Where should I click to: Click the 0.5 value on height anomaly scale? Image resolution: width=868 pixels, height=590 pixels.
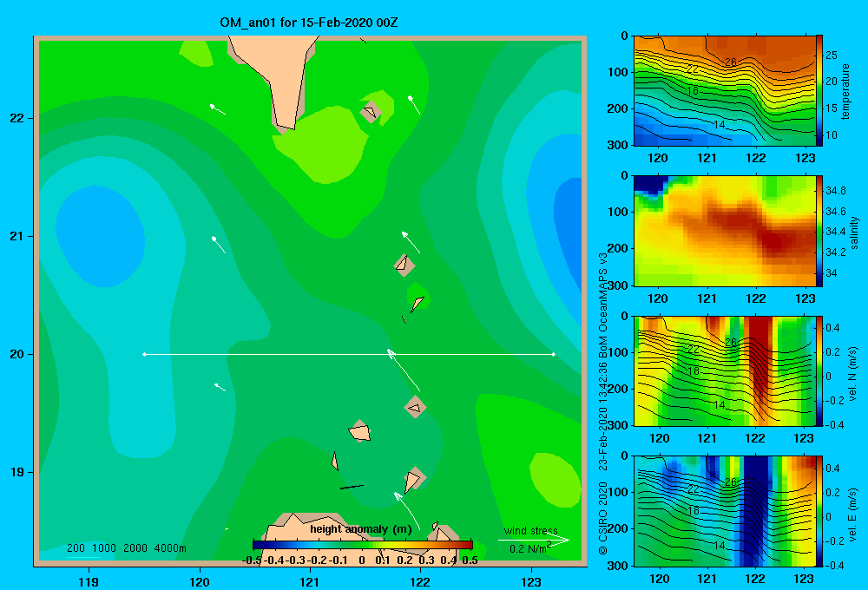click(x=470, y=560)
